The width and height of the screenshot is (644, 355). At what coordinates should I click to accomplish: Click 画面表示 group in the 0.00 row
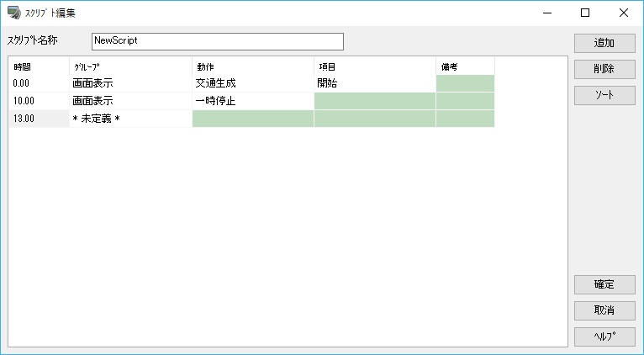(x=130, y=83)
